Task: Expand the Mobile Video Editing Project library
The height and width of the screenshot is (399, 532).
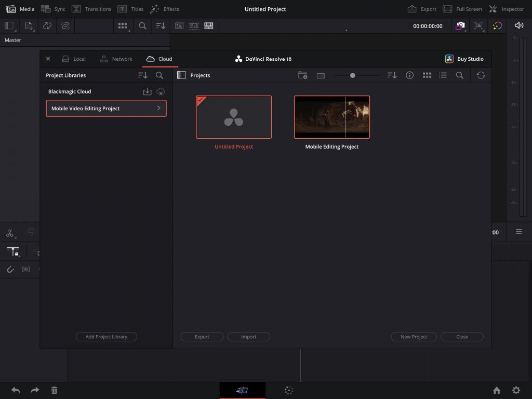Action: click(158, 109)
